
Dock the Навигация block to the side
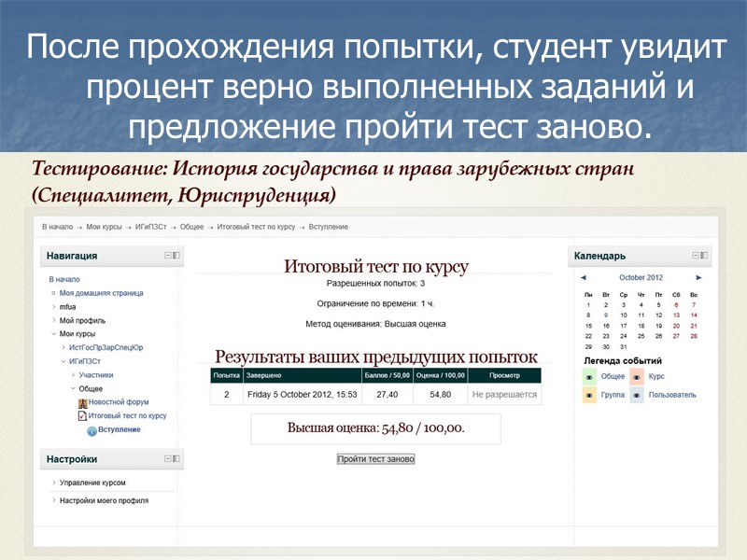(176, 255)
